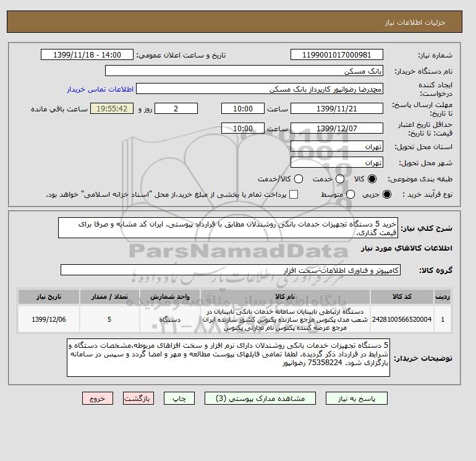Click the row number 1 cell
Image resolution: width=476 pixels, height=461 pixels.
click(x=443, y=319)
